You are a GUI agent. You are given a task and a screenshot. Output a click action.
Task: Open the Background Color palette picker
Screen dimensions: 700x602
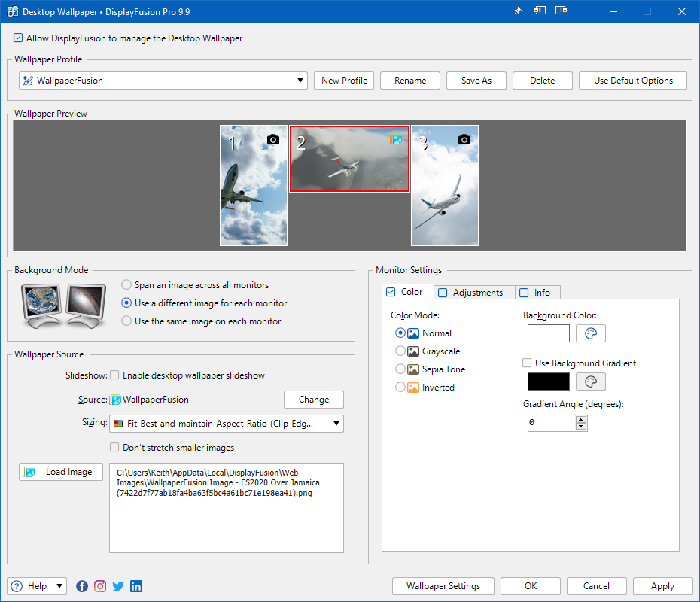(x=591, y=333)
